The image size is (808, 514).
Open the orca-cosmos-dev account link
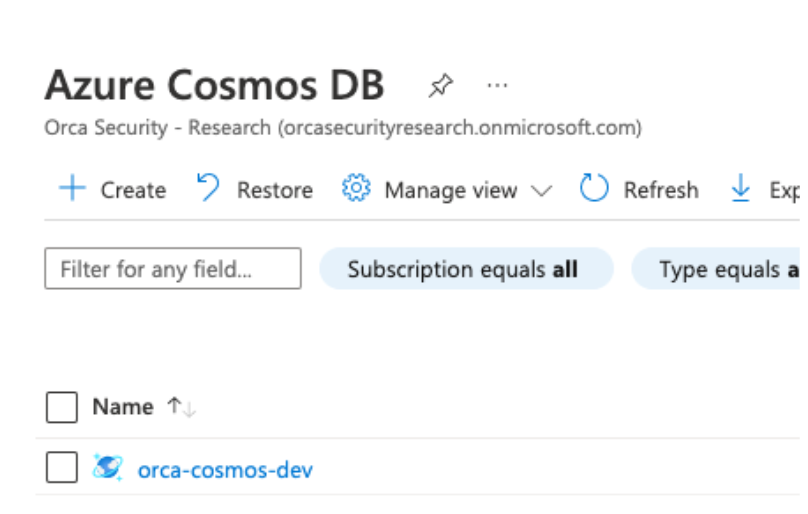click(225, 469)
